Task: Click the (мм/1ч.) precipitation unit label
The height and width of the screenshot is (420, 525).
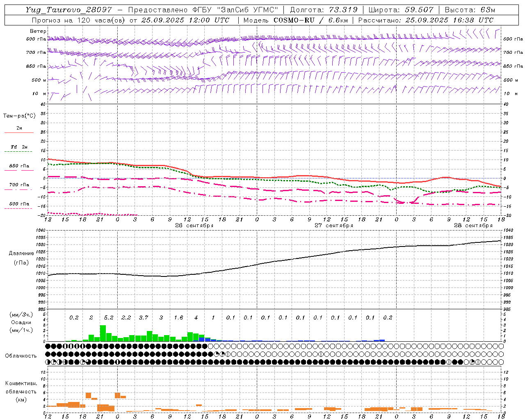Action: click(21, 330)
